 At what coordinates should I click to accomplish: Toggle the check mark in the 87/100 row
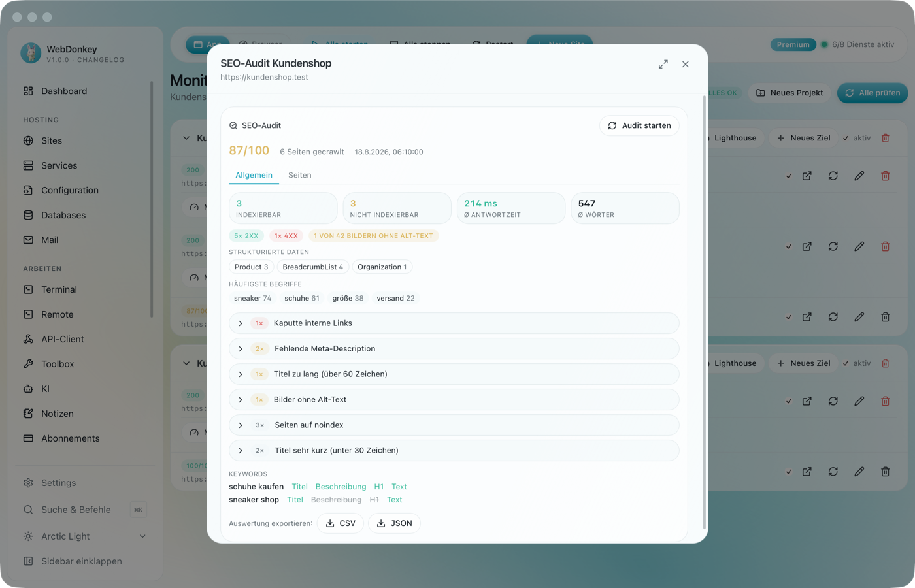pyautogui.click(x=789, y=318)
